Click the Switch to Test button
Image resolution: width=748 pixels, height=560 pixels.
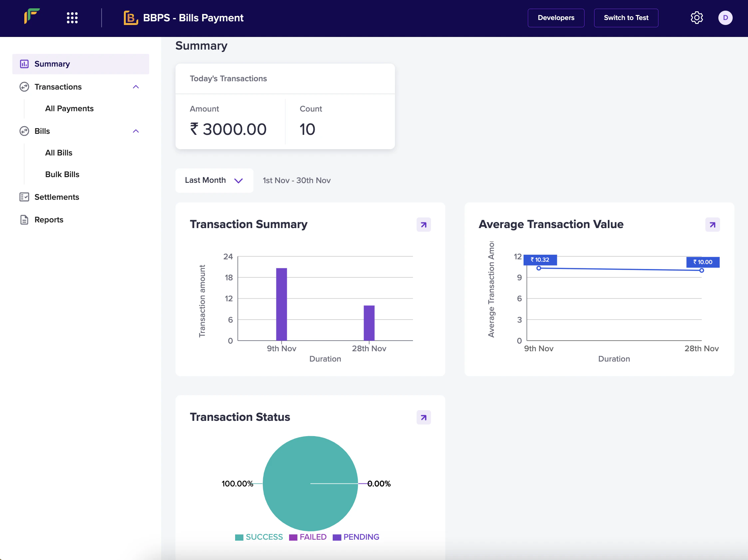pos(625,18)
